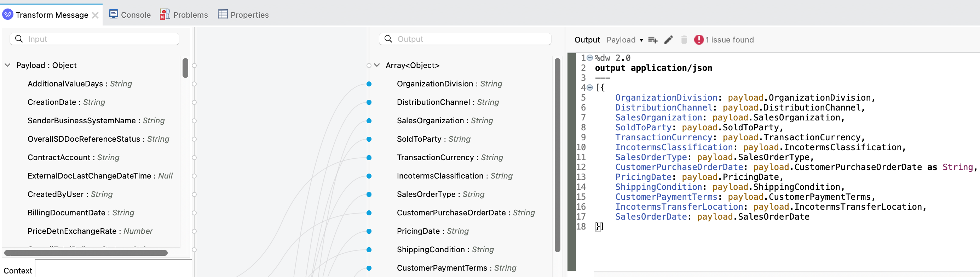Open the Problems tab
The image size is (980, 277).
point(184,15)
